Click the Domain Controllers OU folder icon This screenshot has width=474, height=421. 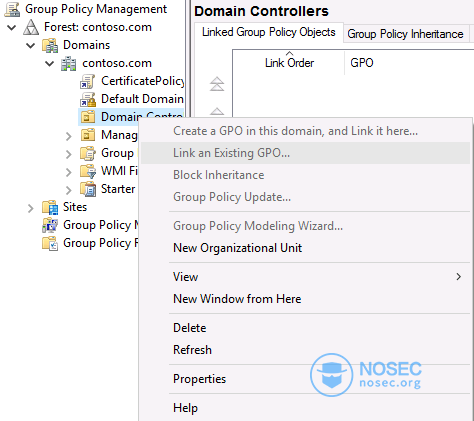(88, 117)
